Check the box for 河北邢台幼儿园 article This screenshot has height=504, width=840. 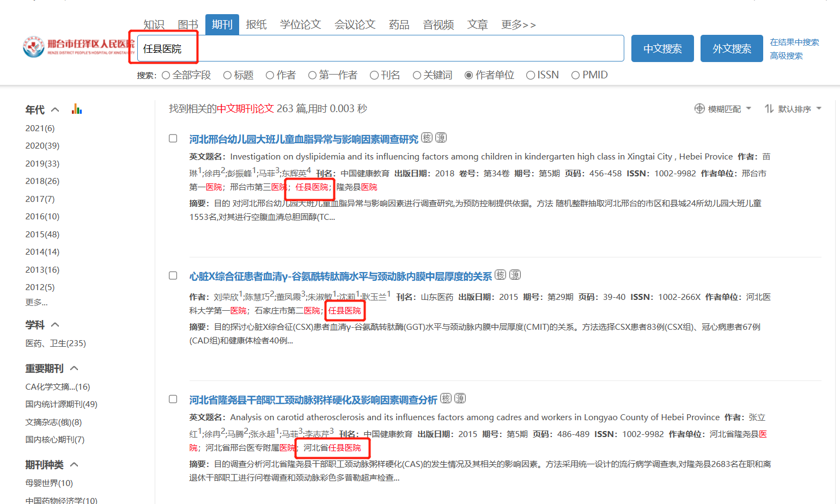tap(173, 138)
